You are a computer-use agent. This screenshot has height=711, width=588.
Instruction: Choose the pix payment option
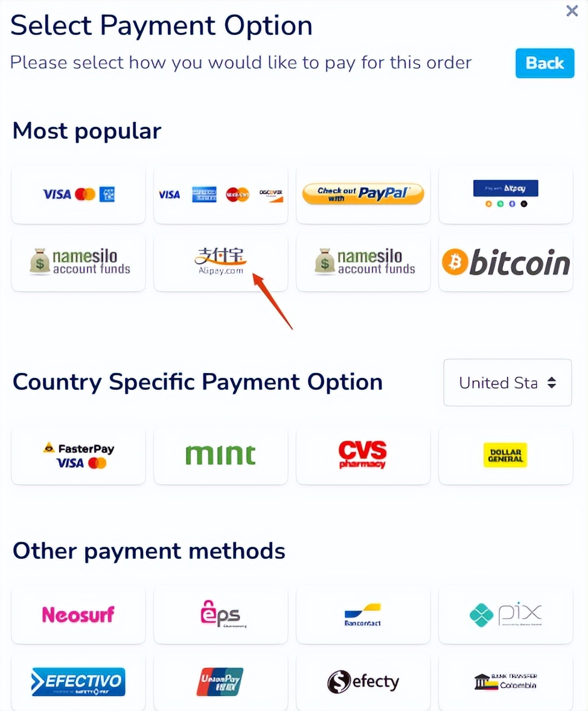505,614
